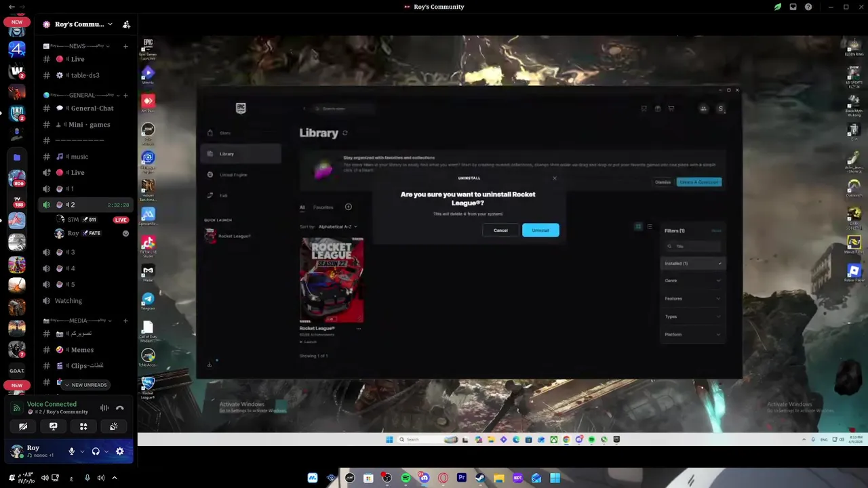The image size is (868, 488).
Task: Open Epic downloads icon in sidebar
Action: click(209, 365)
